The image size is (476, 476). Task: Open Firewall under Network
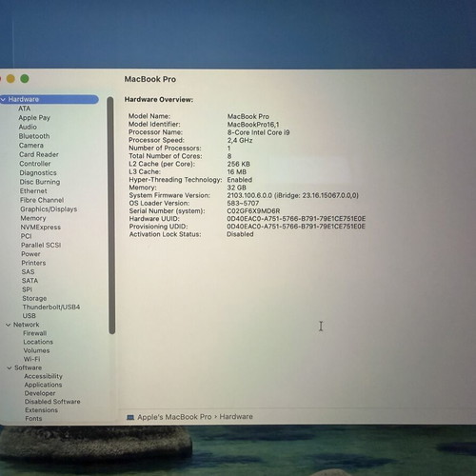[x=35, y=333]
